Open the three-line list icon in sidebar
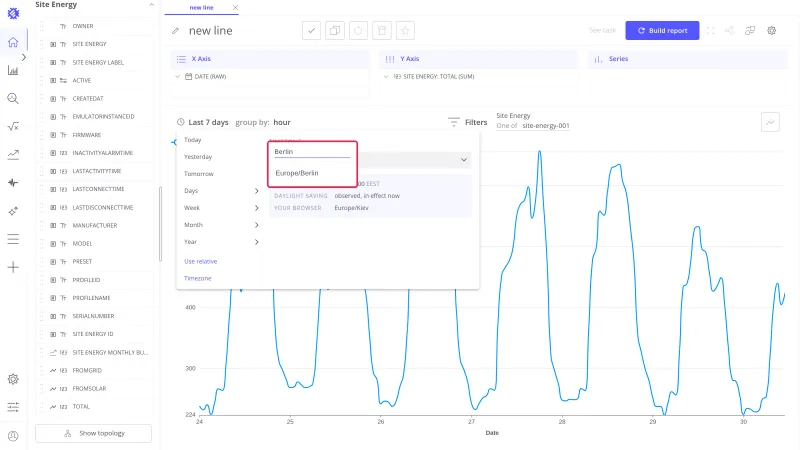The width and height of the screenshot is (800, 450). pyautogui.click(x=13, y=239)
